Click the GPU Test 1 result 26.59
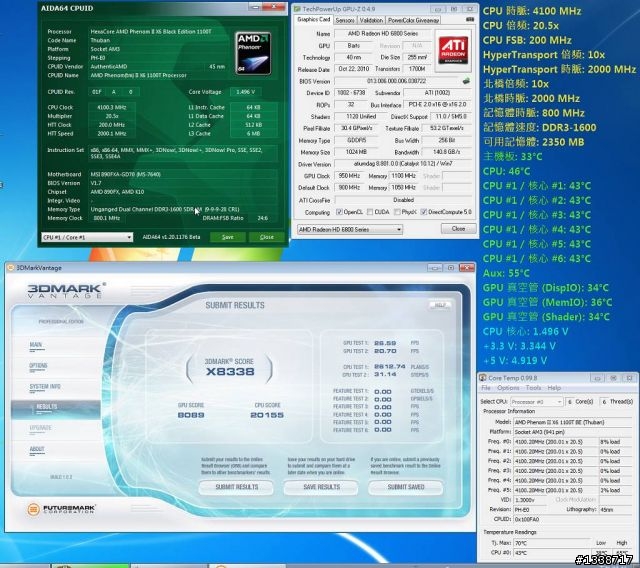 (385, 343)
